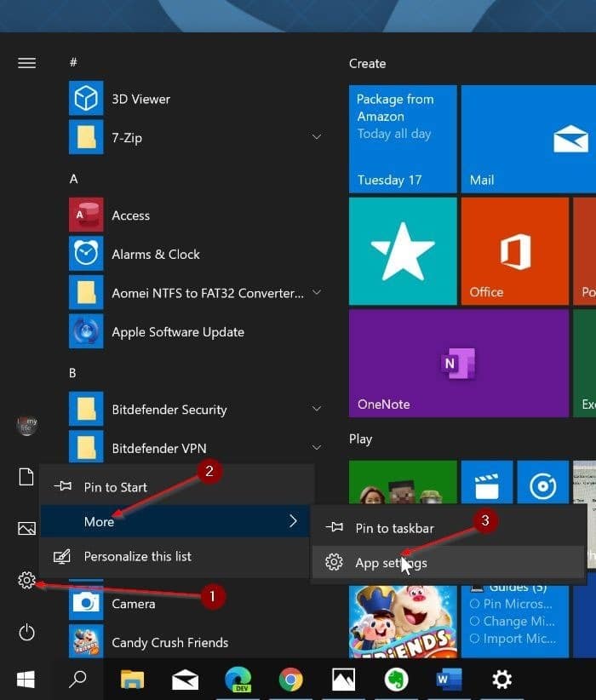Expand the Bitdefender Security chevron
Screen dimensions: 596x700
pos(317,409)
